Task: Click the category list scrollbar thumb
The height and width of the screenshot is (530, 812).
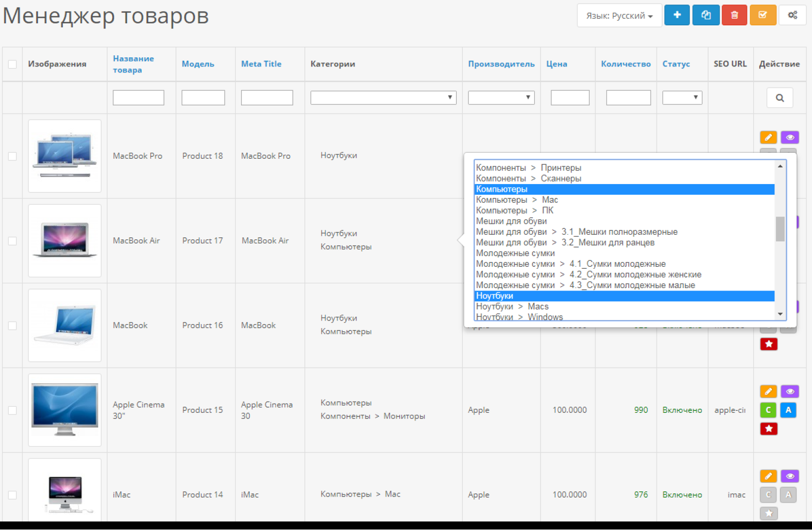Action: coord(780,229)
